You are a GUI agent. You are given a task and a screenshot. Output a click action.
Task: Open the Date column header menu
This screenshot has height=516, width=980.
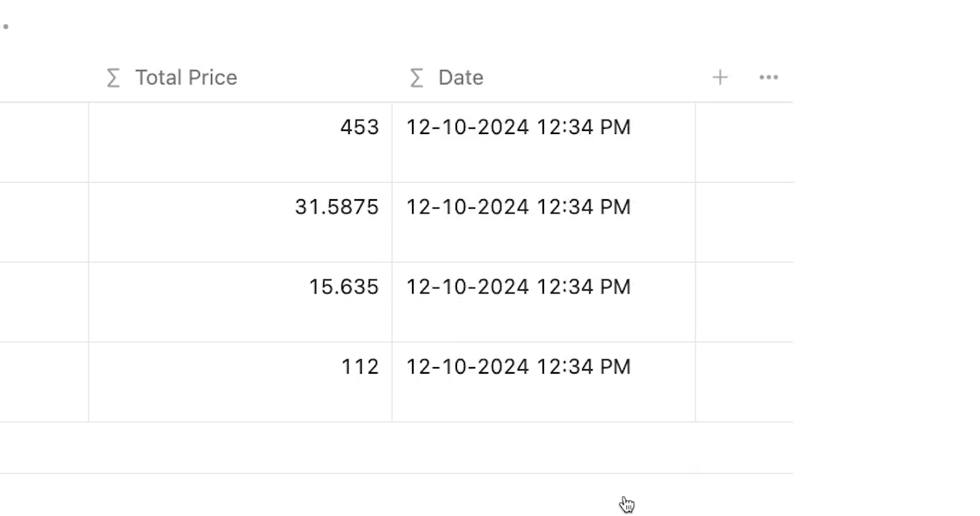click(x=544, y=78)
